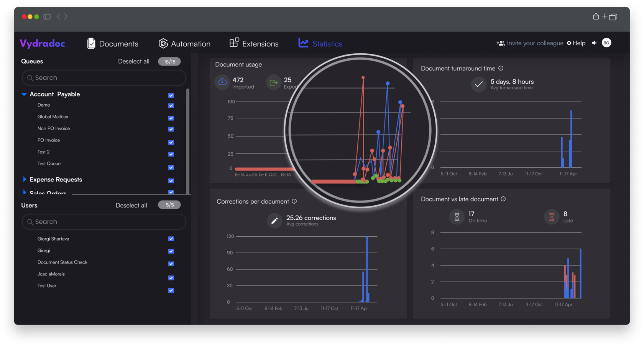This screenshot has height=346, width=644.
Task: Toggle the browser sidebar icon
Action: 47,16
